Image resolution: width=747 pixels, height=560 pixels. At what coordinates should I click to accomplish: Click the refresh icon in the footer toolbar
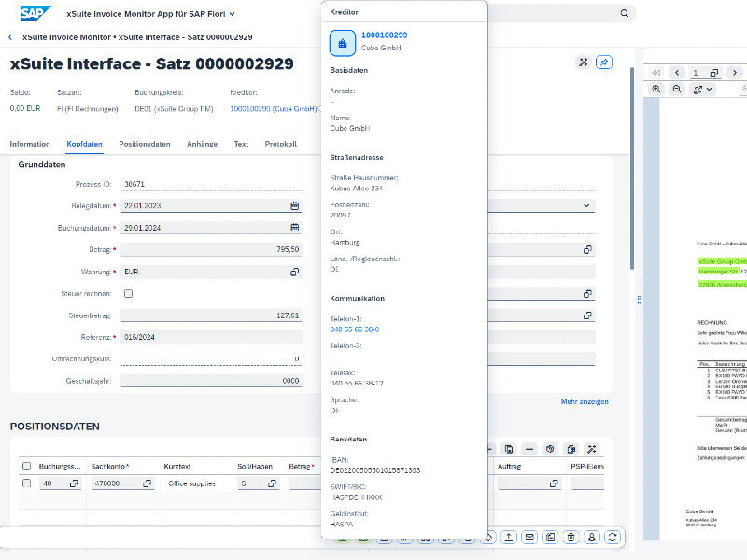tap(613, 537)
